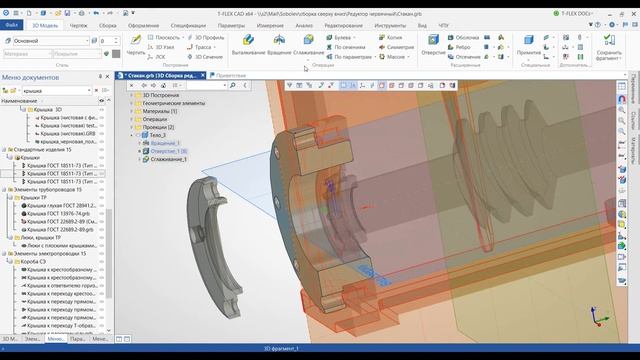Expand the Проекции [2] folder
The height and width of the screenshot is (360, 640).
[132, 127]
